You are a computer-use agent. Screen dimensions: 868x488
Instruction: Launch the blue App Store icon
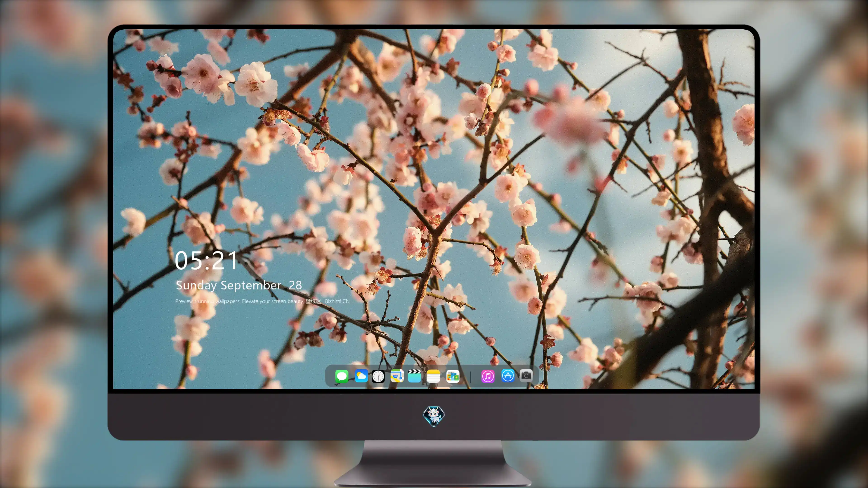508,375
